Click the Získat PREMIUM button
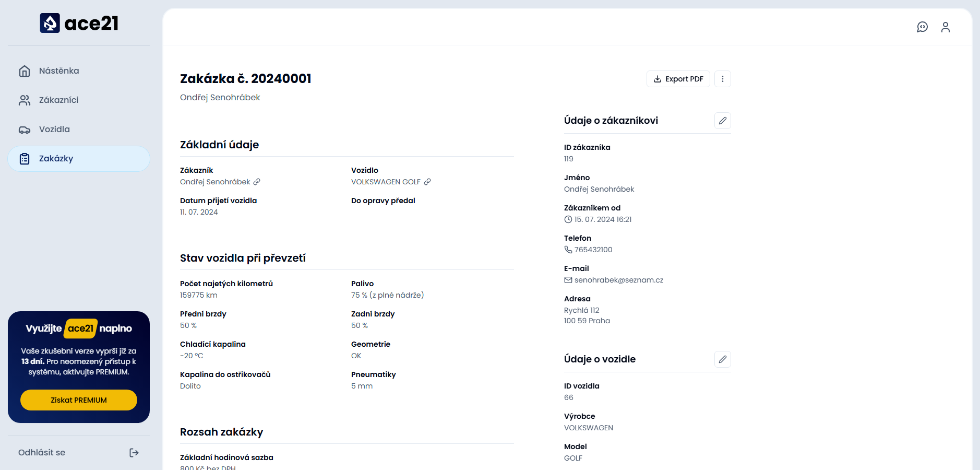The image size is (980, 470). point(79,400)
